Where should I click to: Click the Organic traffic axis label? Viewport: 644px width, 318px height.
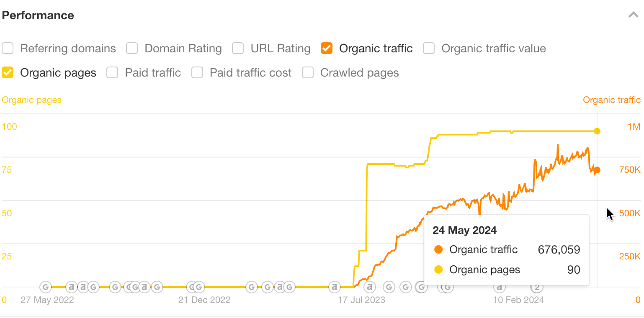[x=611, y=100]
